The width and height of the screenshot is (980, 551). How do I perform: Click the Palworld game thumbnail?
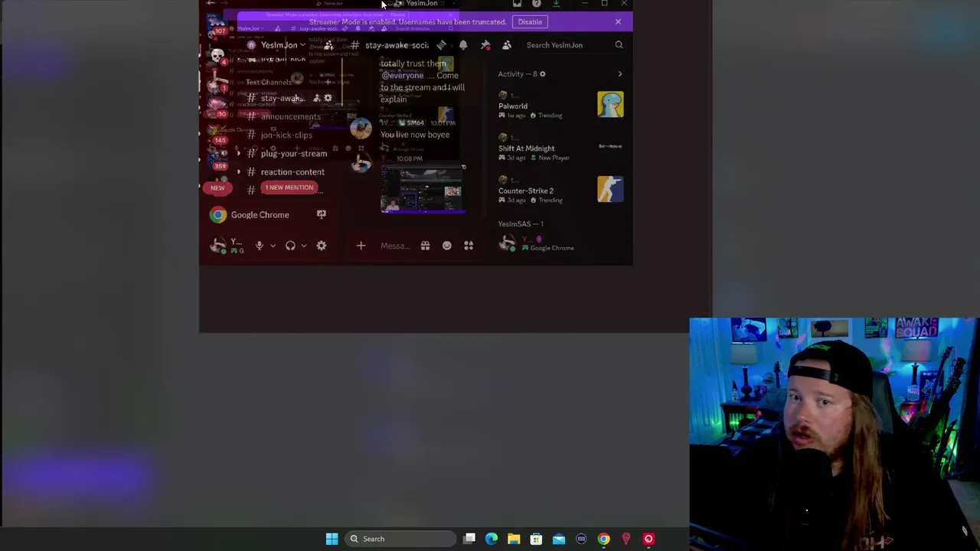click(x=610, y=105)
